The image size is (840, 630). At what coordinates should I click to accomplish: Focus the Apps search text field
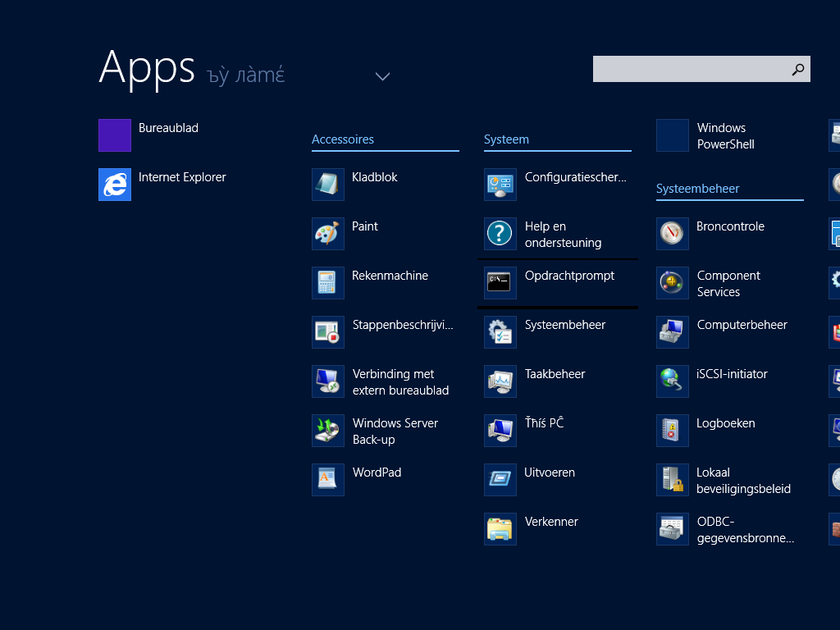[x=689, y=70]
